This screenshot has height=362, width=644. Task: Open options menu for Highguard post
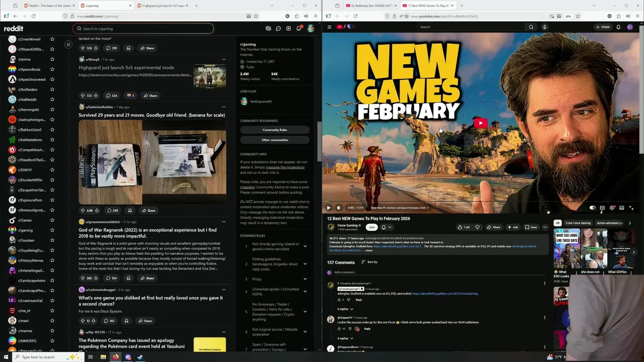pos(224,59)
